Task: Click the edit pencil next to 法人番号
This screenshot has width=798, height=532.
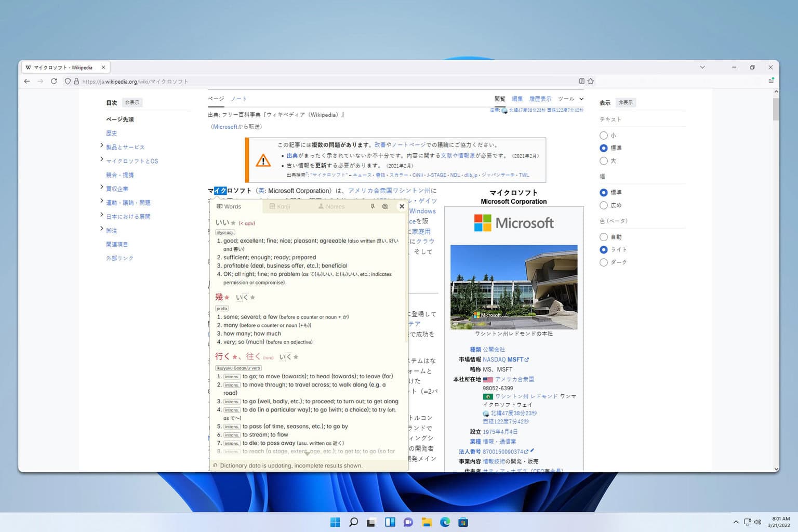Action: pos(532,450)
